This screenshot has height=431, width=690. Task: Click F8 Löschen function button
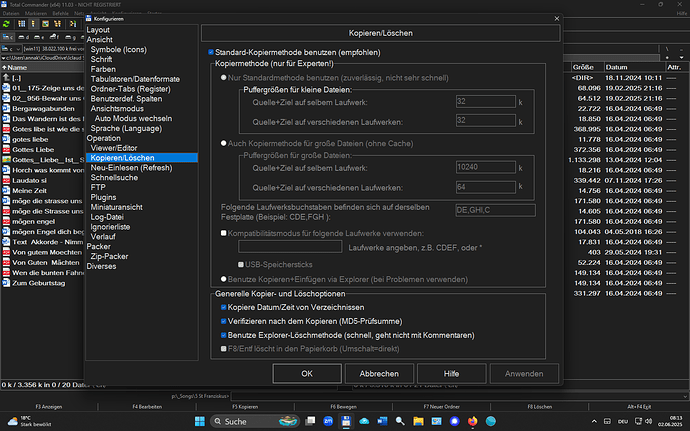coord(540,407)
